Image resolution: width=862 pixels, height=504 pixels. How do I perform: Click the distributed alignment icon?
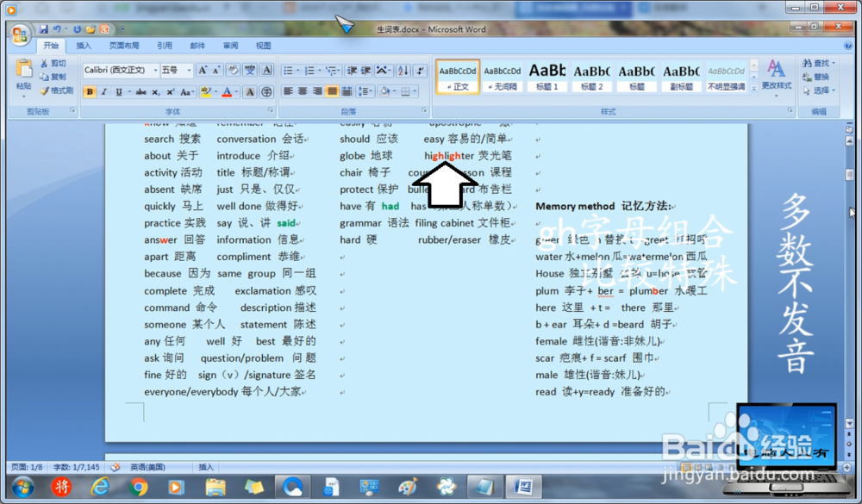[347, 91]
